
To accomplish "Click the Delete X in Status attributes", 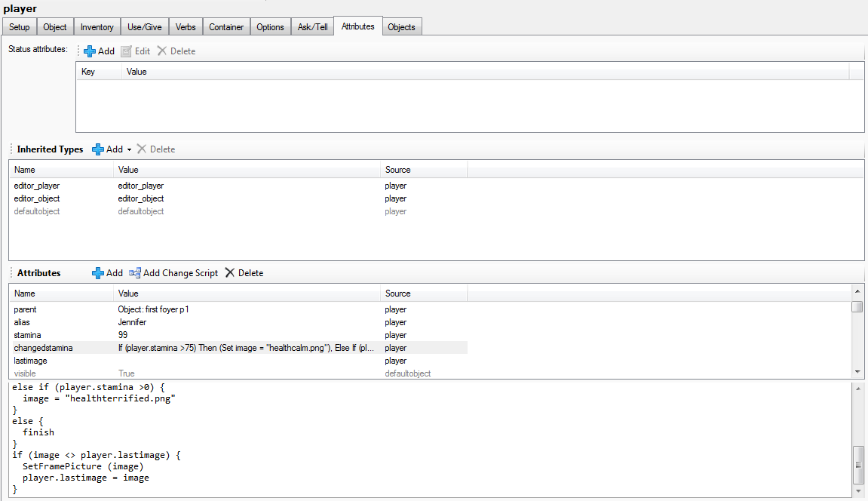I will click(x=161, y=51).
